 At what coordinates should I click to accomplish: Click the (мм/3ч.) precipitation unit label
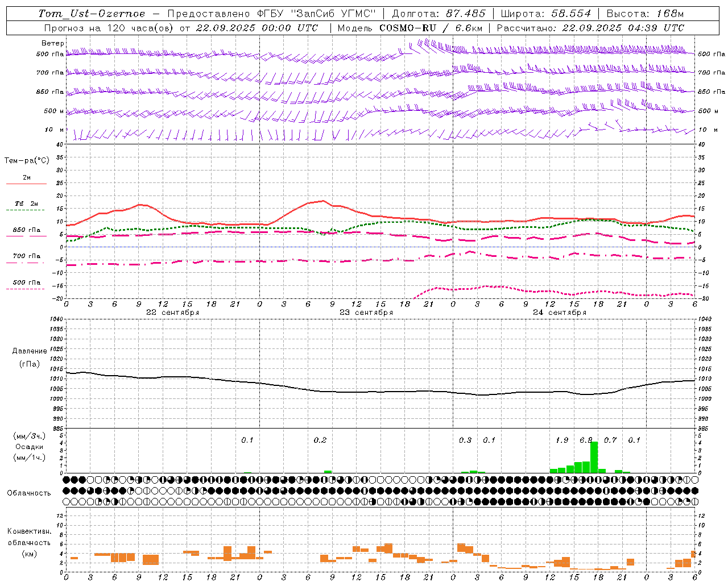(x=30, y=436)
